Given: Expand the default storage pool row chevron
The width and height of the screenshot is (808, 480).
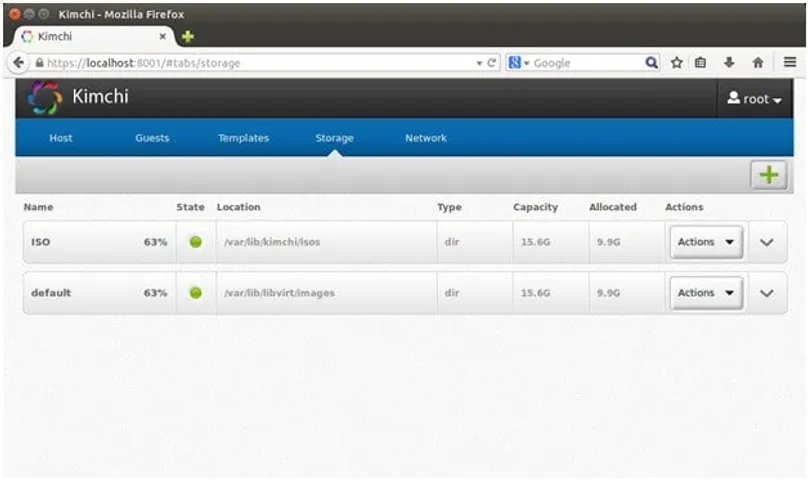Looking at the screenshot, I should tap(767, 293).
